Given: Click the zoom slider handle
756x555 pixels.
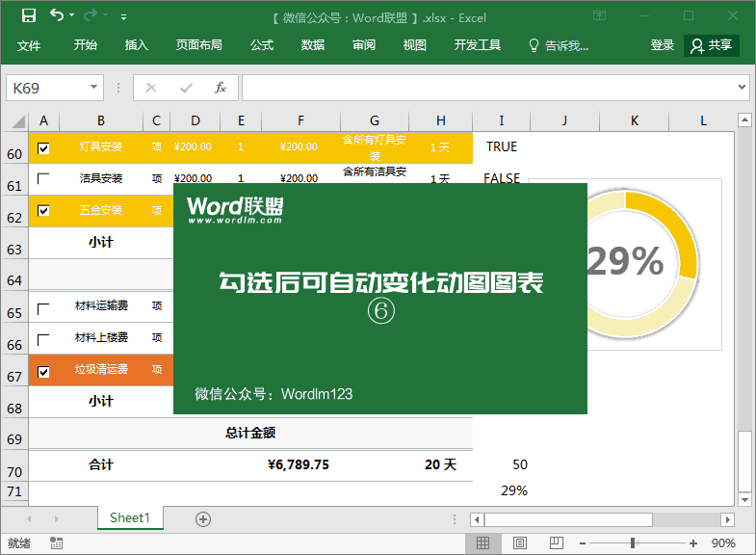Looking at the screenshot, I should 633,543.
